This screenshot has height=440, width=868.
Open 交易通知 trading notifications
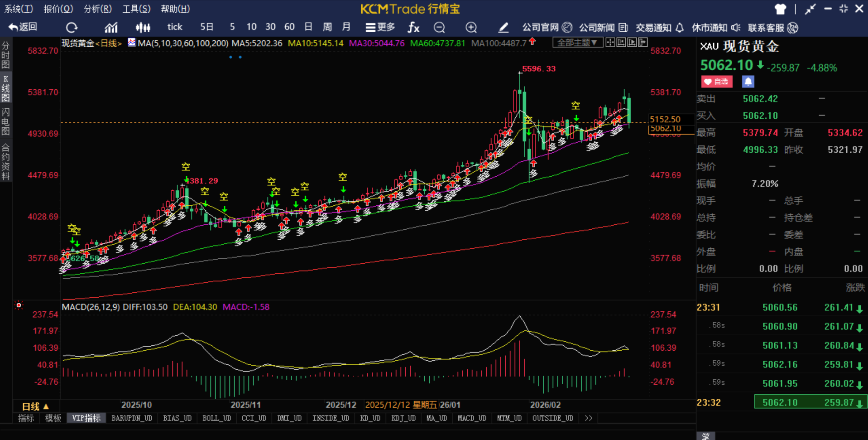[x=660, y=28]
